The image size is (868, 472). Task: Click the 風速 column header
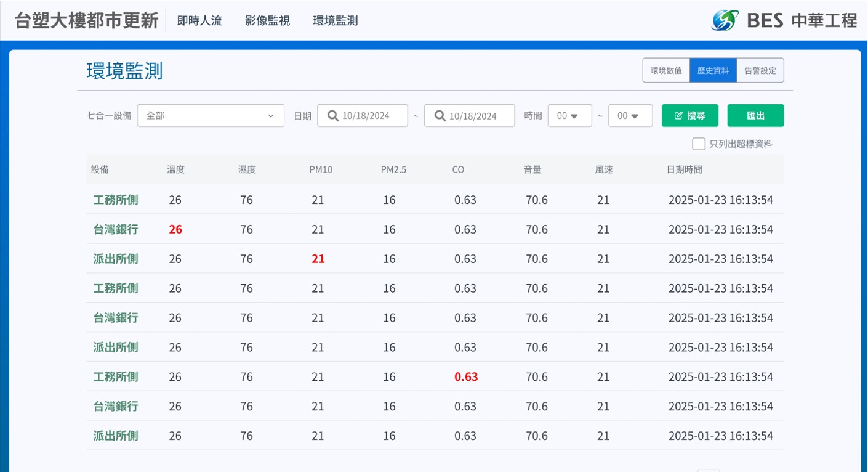coord(604,169)
